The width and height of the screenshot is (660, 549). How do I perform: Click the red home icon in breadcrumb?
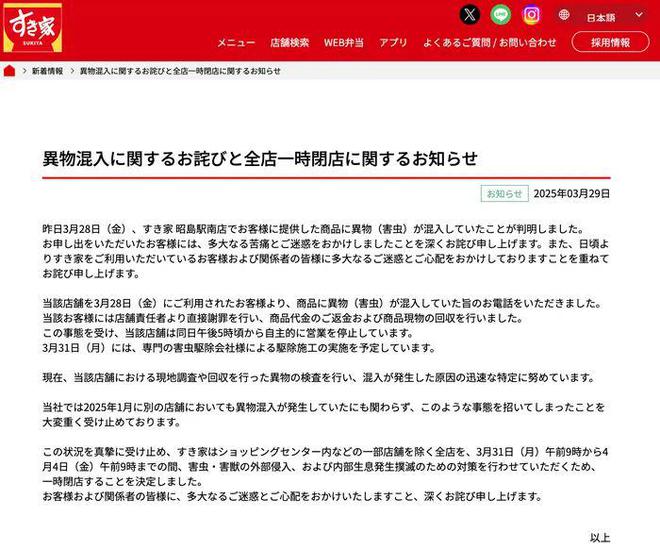coord(9,71)
